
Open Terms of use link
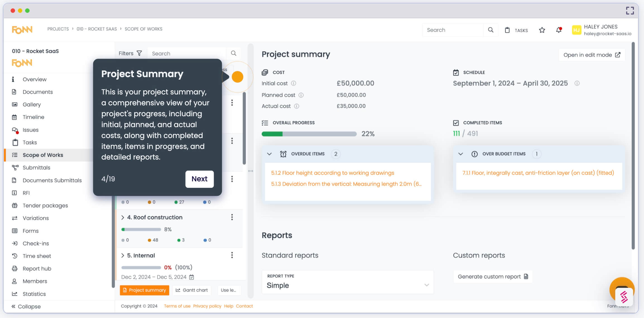pos(177,306)
